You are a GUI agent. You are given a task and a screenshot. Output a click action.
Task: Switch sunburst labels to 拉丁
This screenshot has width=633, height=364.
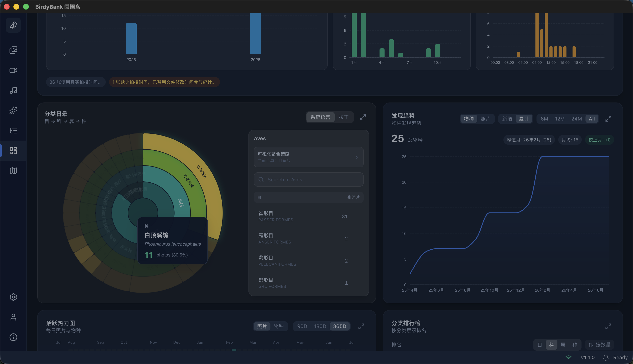point(344,117)
